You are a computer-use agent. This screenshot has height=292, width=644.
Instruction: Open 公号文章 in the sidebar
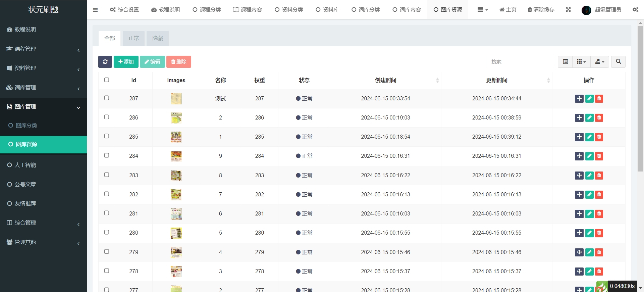[43, 185]
